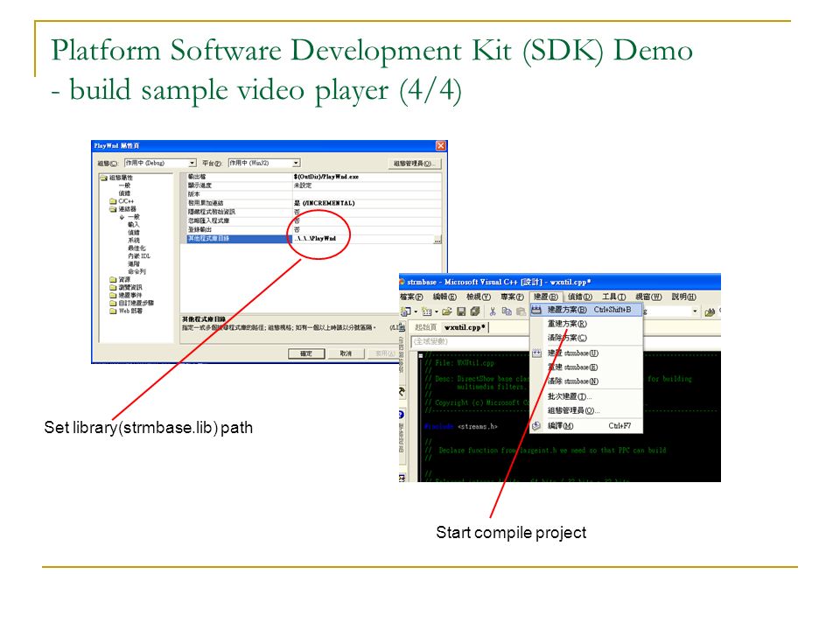Open the 平台 (Win32) platform dropdown
The width and height of the screenshot is (840, 630).
click(296, 163)
